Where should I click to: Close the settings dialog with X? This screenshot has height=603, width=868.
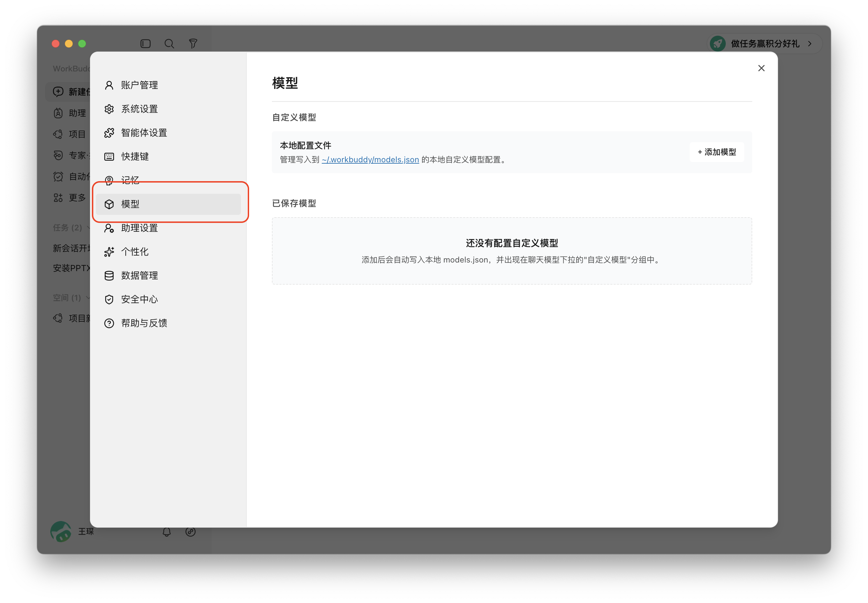click(761, 68)
